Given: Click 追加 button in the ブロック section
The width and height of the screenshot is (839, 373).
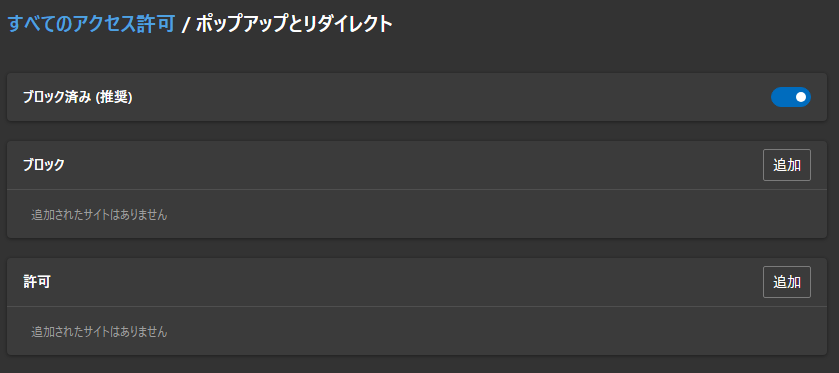Looking at the screenshot, I should click(x=787, y=165).
